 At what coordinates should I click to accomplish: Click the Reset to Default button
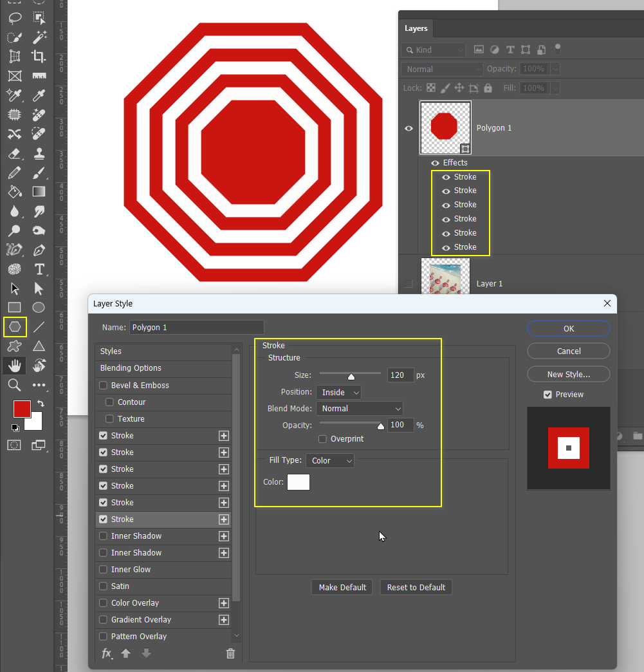[x=416, y=587]
